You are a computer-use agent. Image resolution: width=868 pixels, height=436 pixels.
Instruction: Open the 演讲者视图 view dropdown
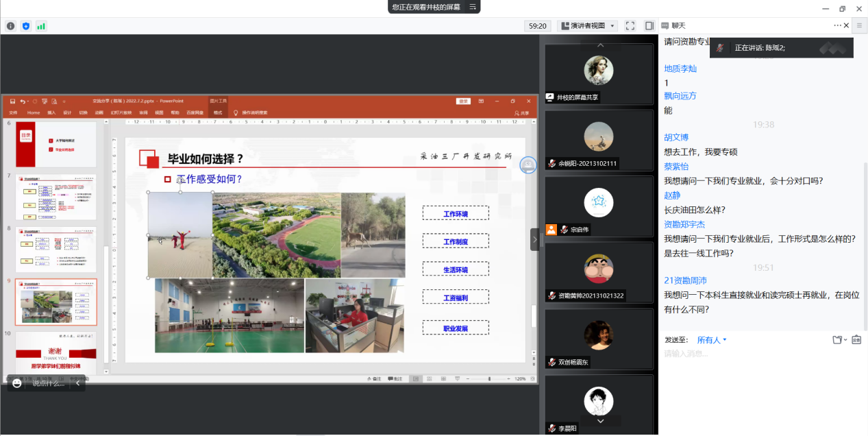pos(588,25)
